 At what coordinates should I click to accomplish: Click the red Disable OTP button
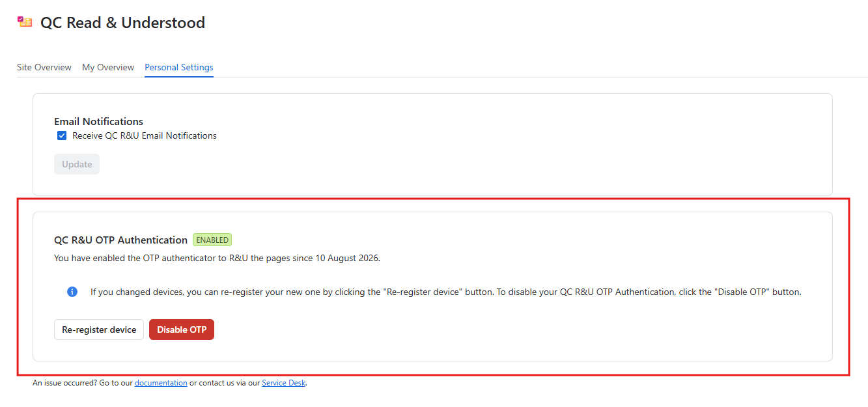pos(182,330)
